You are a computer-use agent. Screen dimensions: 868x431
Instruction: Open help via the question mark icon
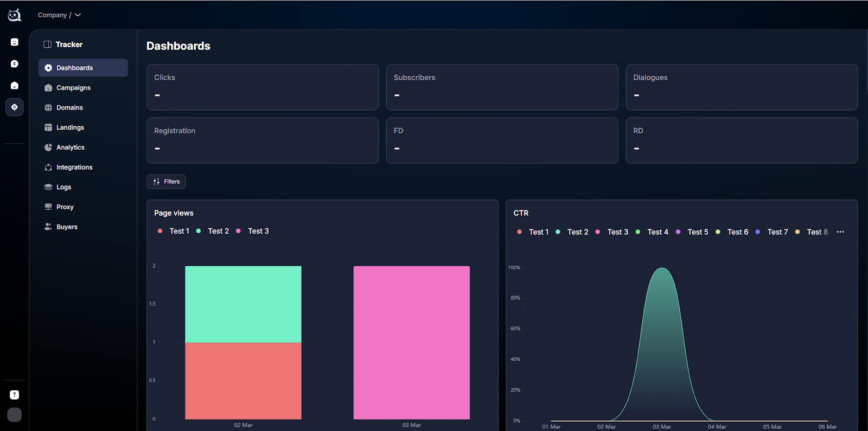tap(15, 395)
